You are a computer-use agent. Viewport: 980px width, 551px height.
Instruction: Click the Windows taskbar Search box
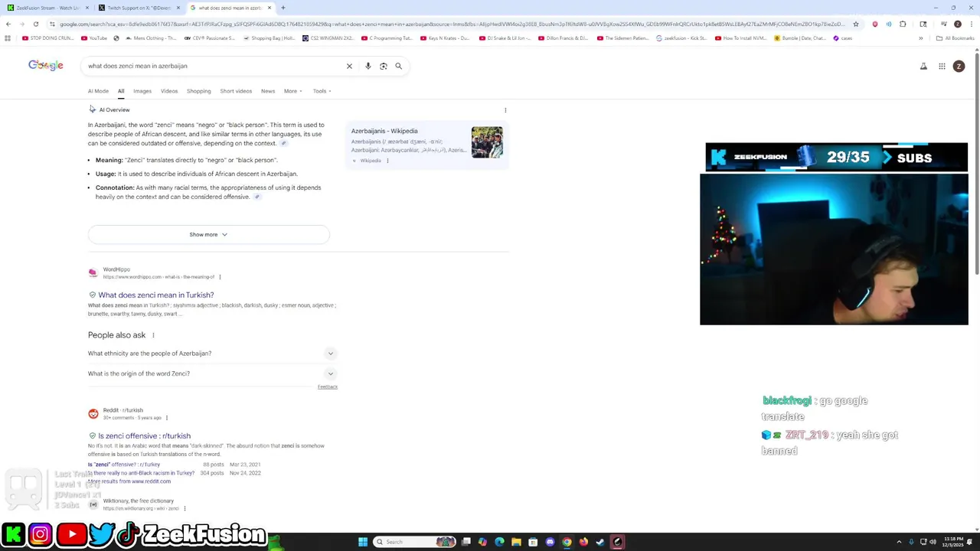click(x=413, y=542)
